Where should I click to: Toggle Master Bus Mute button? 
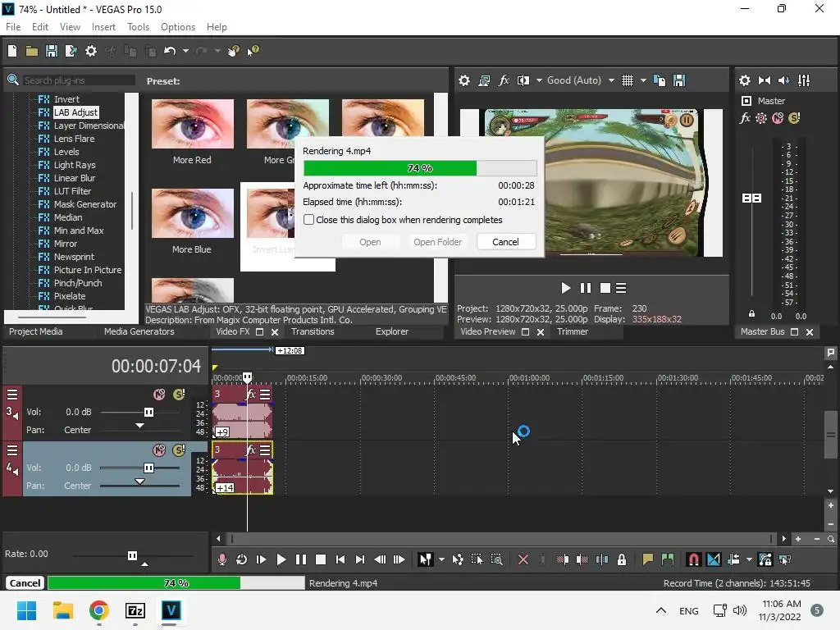coord(778,118)
